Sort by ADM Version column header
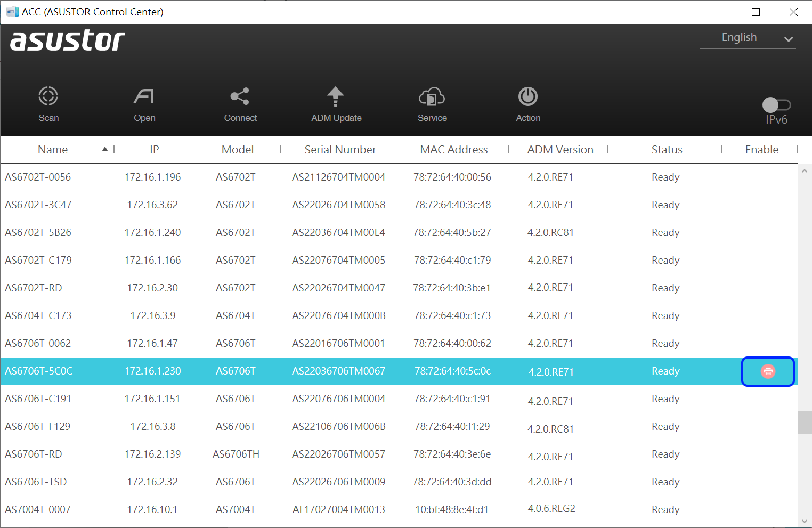 [x=561, y=150]
